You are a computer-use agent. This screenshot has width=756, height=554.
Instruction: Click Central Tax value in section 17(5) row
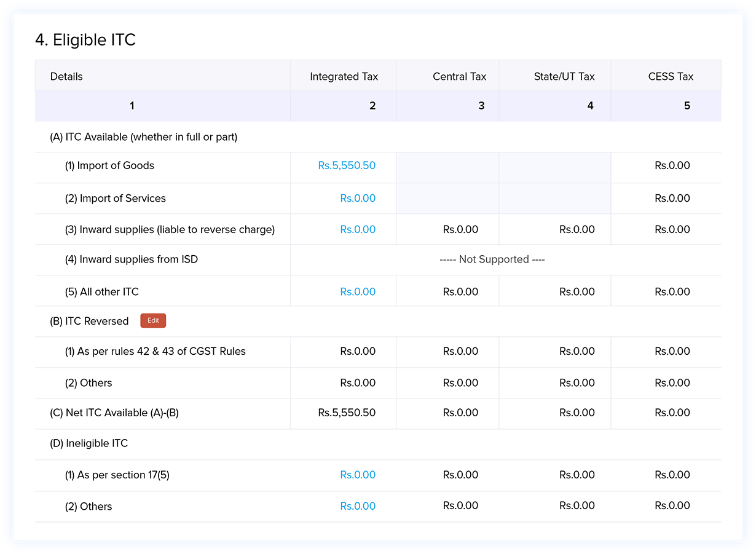[x=460, y=475]
